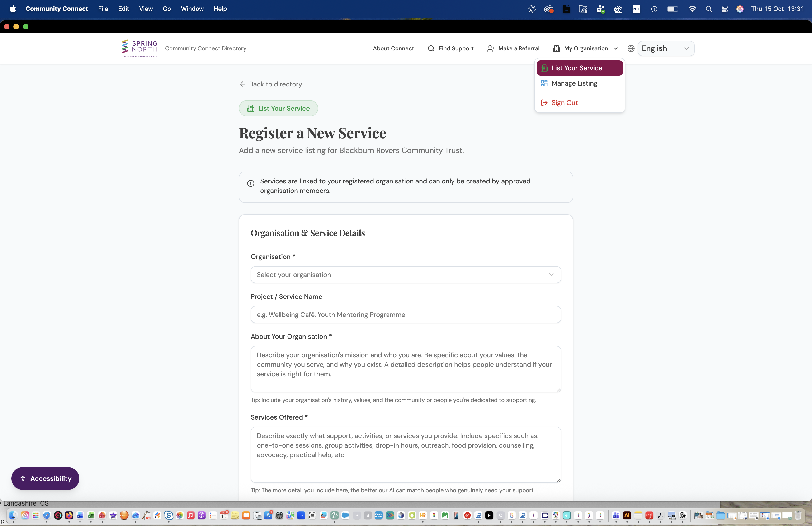Click the Make a Referral person icon
This screenshot has width=812, height=526.
point(491,48)
